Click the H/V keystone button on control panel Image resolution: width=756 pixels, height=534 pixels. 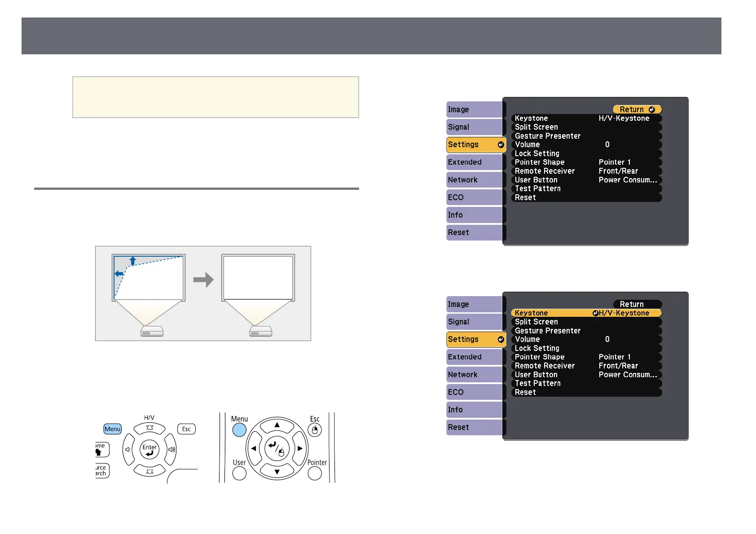tap(149, 428)
